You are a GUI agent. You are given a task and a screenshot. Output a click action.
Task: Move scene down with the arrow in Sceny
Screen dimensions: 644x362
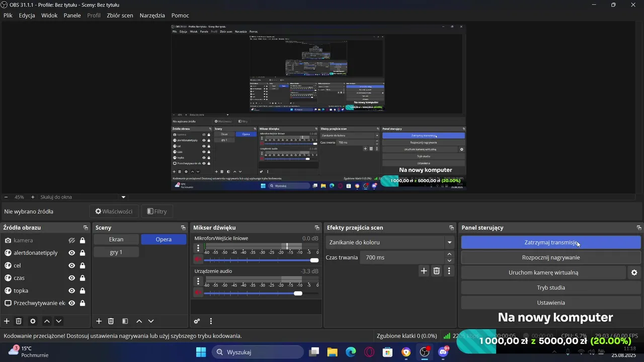(x=151, y=321)
